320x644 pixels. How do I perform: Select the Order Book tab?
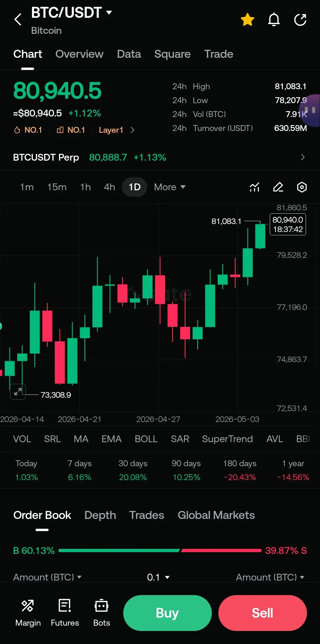point(42,515)
